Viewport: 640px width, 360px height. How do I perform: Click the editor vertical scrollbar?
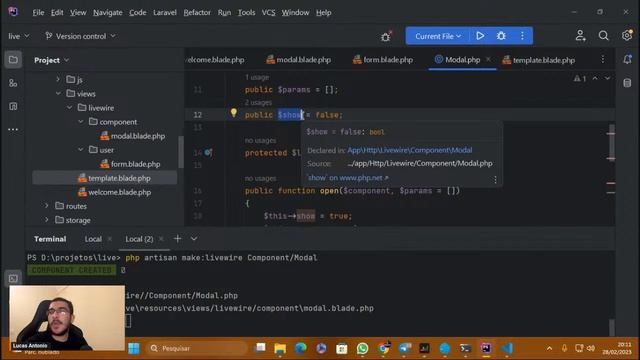tap(611, 143)
